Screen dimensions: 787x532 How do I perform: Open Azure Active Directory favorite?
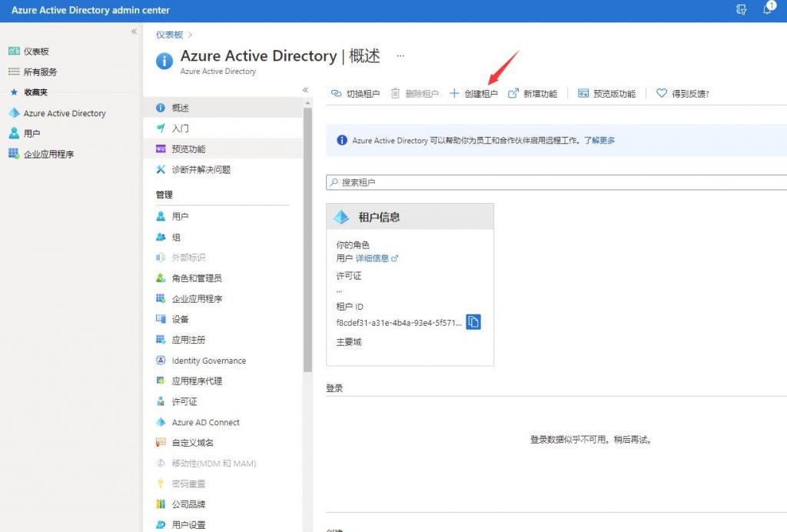(65, 114)
